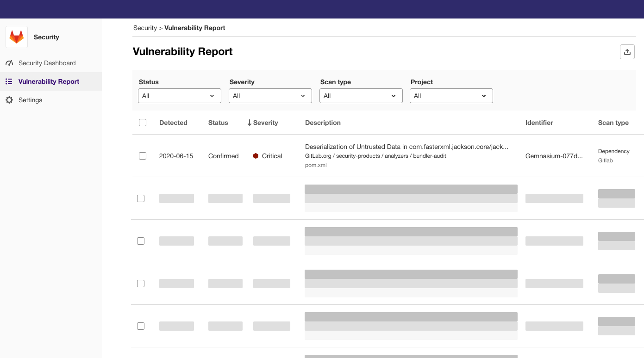This screenshot has height=358, width=644.
Task: Click the GitLab fox logo
Action: click(17, 37)
